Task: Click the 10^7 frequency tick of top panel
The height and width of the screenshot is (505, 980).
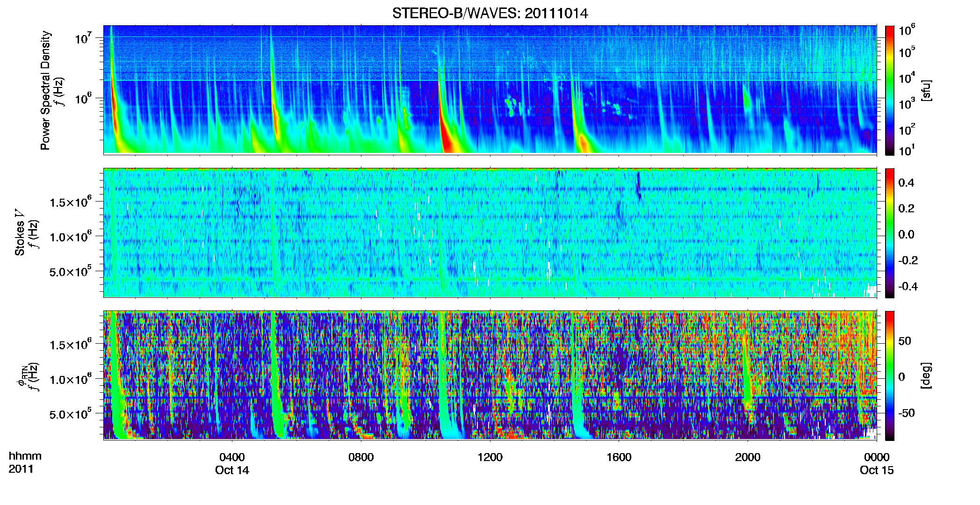Action: pos(83,38)
